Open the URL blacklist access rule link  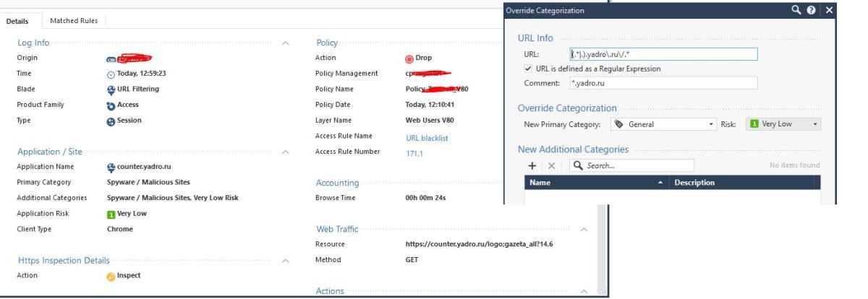click(427, 138)
